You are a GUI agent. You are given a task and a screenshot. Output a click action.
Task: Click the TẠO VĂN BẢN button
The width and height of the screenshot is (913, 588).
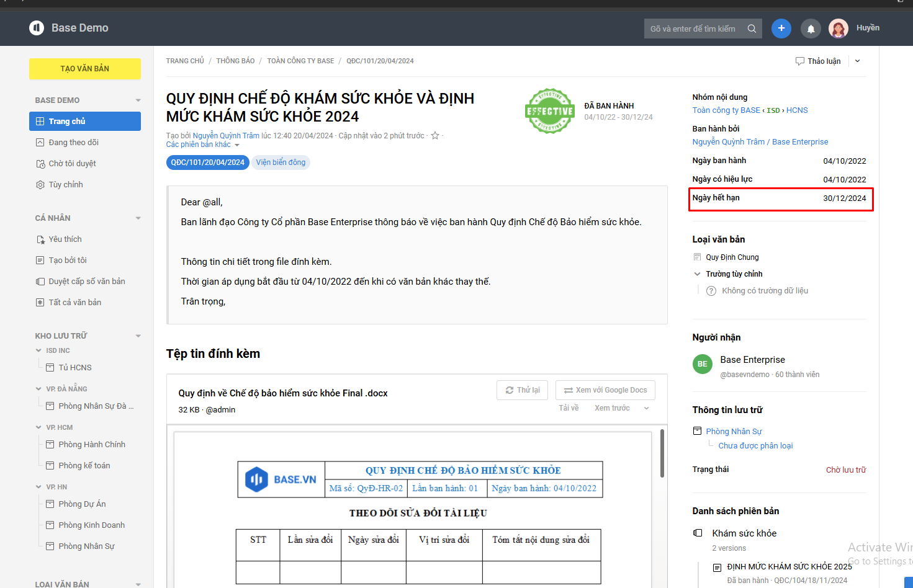(85, 69)
